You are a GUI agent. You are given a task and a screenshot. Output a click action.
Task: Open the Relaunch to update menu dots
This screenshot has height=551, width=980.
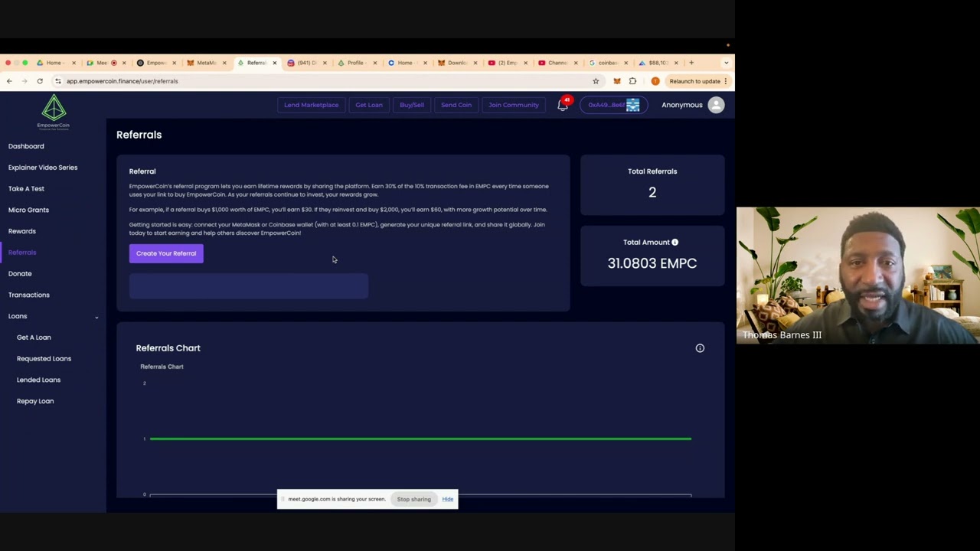[x=726, y=81]
